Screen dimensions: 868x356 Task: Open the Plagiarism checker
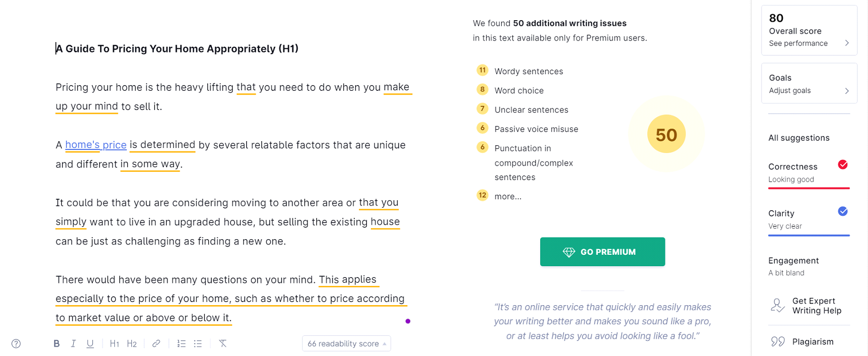pos(812,341)
